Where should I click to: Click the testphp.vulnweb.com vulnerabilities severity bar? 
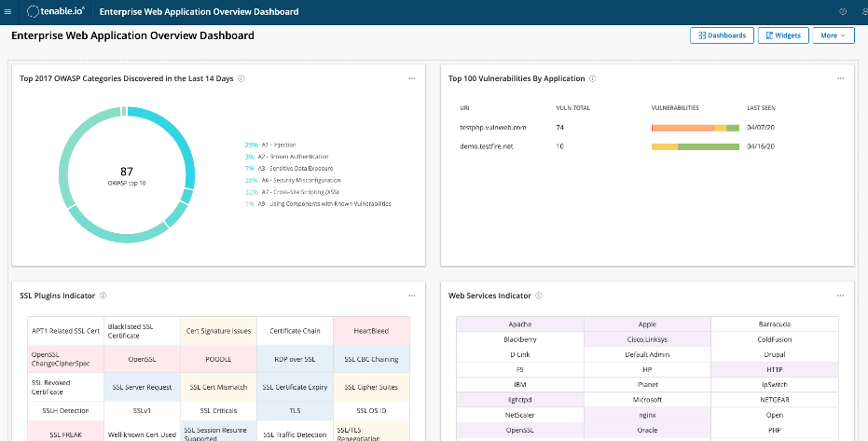(696, 128)
